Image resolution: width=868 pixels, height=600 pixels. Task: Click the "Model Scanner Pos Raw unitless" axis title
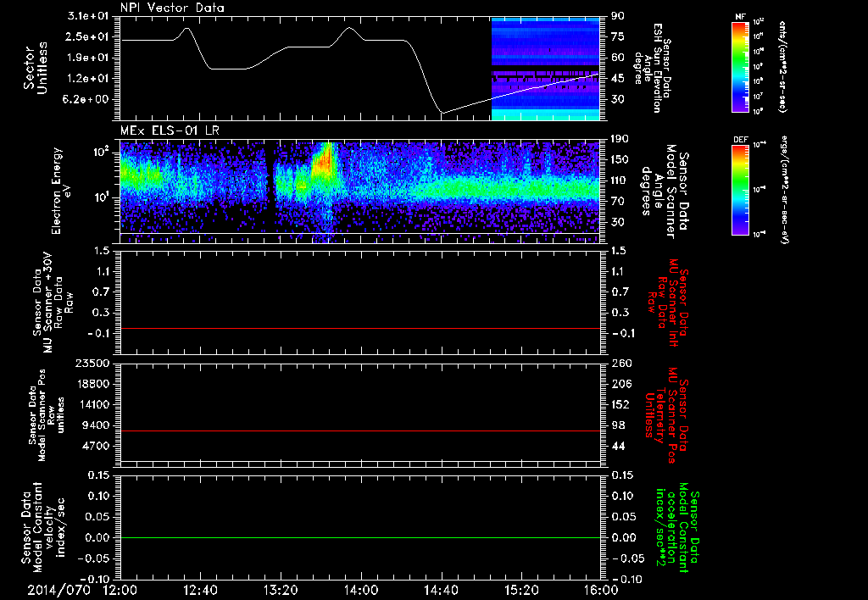(47, 415)
